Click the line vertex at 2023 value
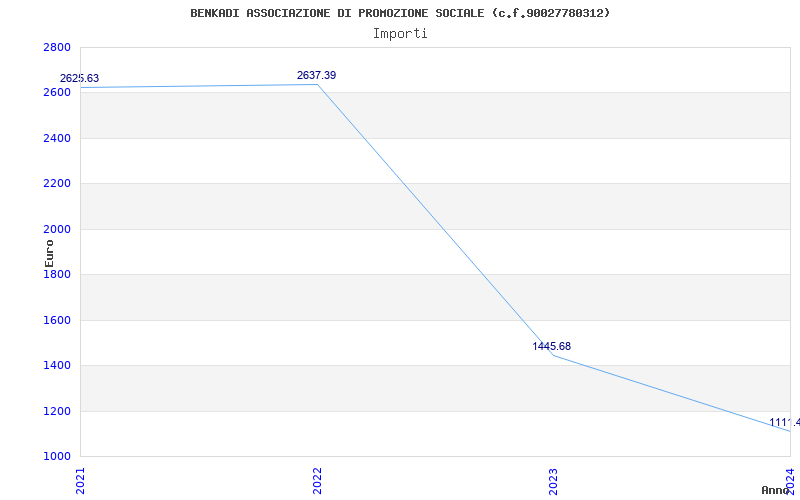Image resolution: width=800 pixels, height=500 pixels. pos(554,355)
